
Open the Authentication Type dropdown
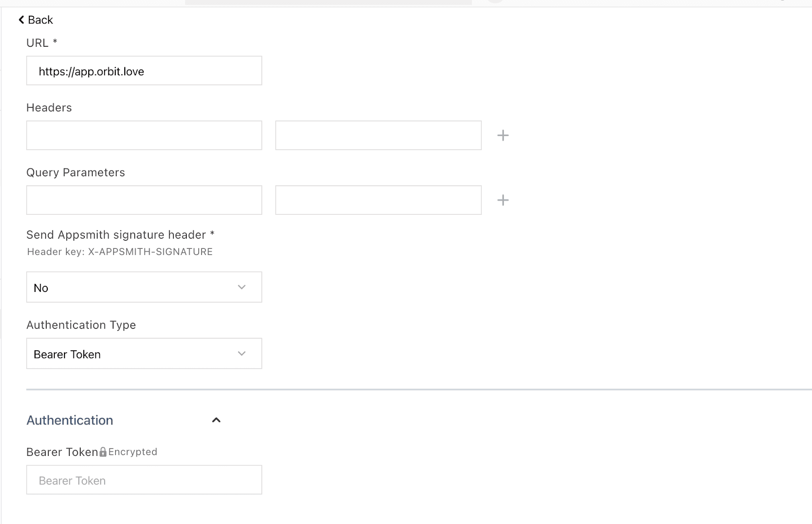144,354
